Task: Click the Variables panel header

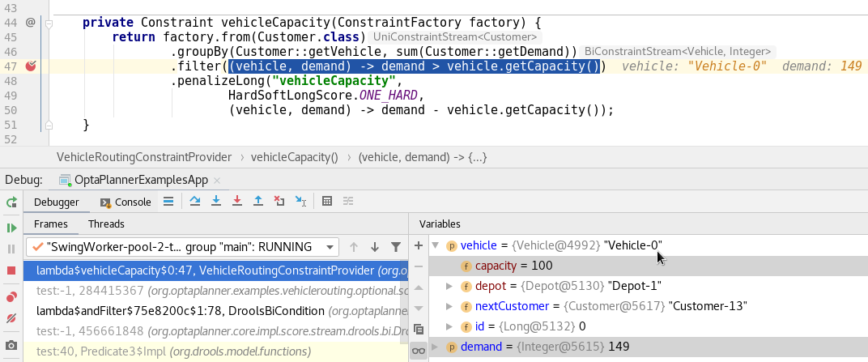Action: (440, 224)
